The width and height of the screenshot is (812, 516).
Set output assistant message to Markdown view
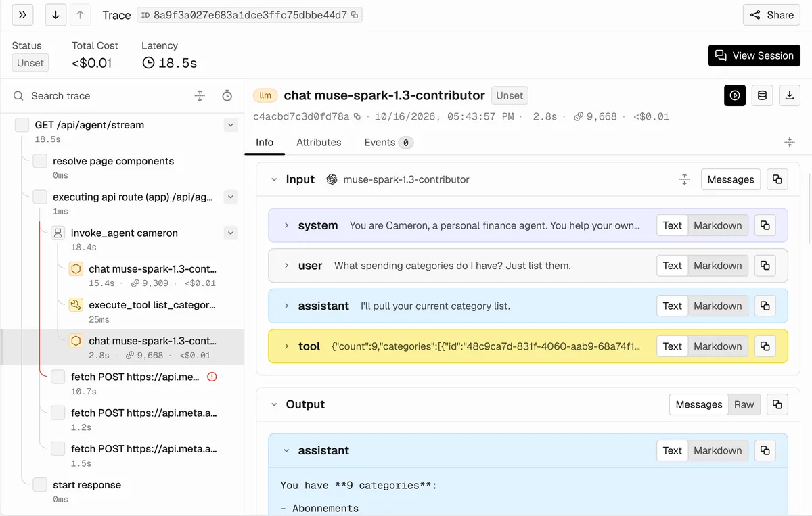point(718,450)
